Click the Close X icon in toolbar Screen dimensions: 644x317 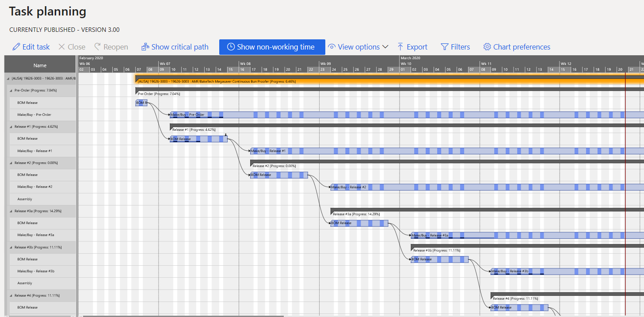point(62,47)
